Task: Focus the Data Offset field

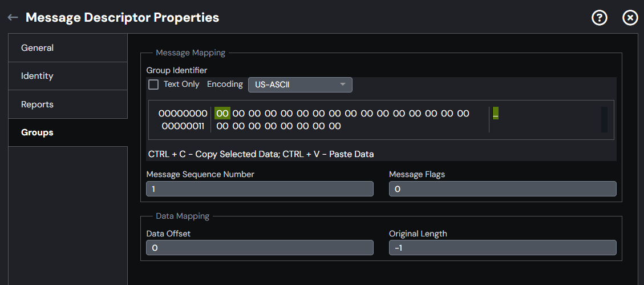Action: 260,247
